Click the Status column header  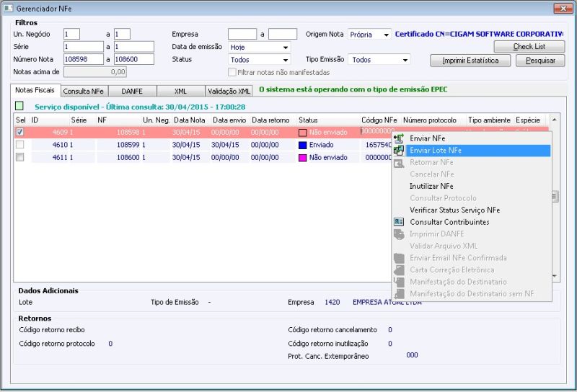pyautogui.click(x=309, y=120)
